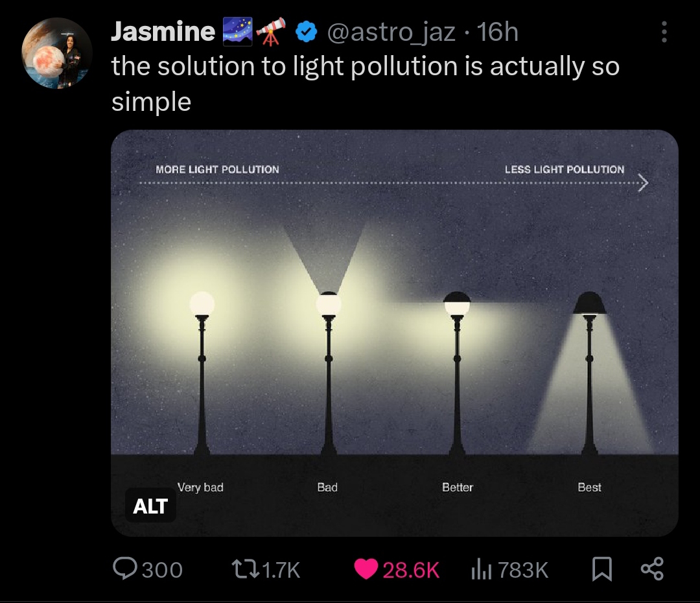Open Jasmine's profile picture avatar
The image size is (700, 603).
[57, 53]
